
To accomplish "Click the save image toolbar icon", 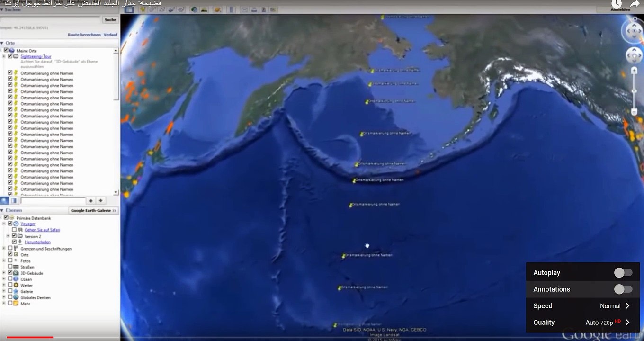I will tap(264, 9).
